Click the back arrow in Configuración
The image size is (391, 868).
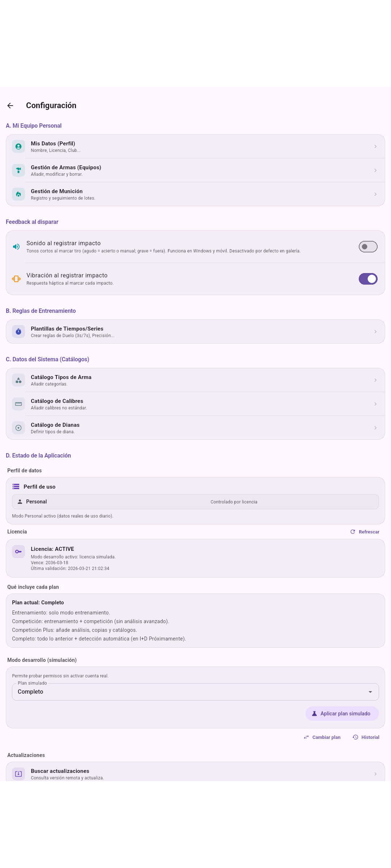10,105
